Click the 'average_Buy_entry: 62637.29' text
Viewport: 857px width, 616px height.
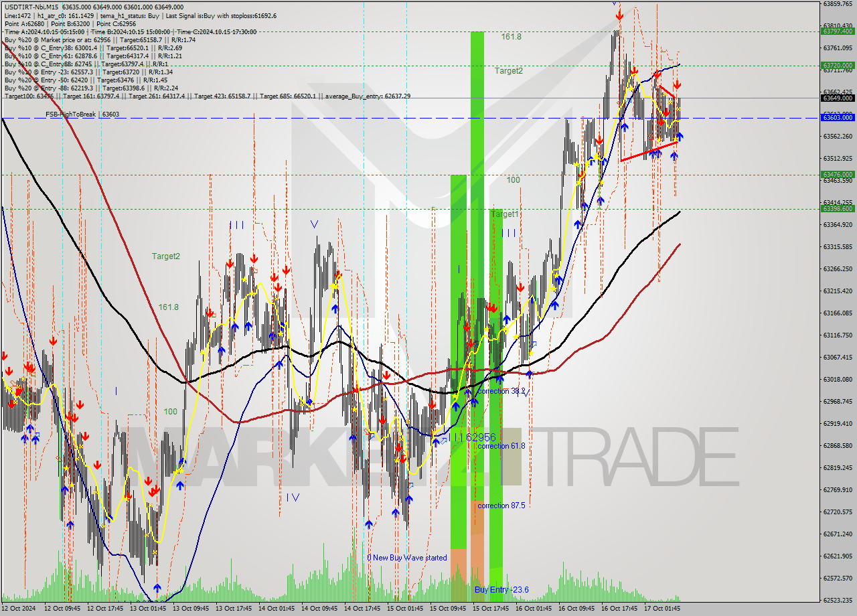coord(370,96)
